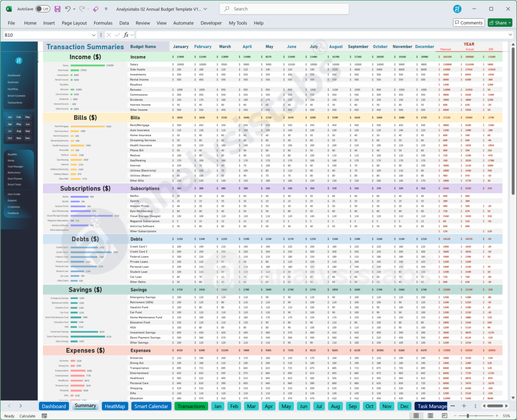Switch to Page Break Preview icon
Screen dimensions: 517x420
(x=444, y=415)
